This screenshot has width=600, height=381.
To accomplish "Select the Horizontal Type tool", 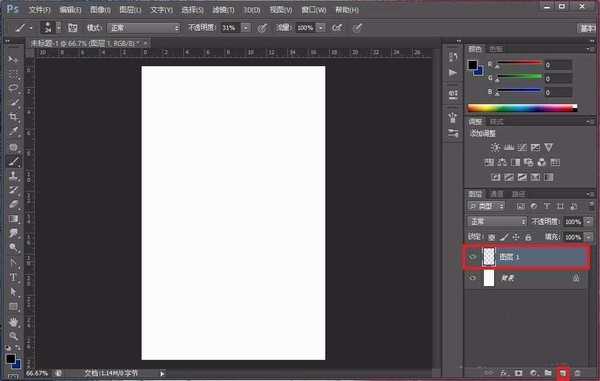I will click(x=13, y=277).
